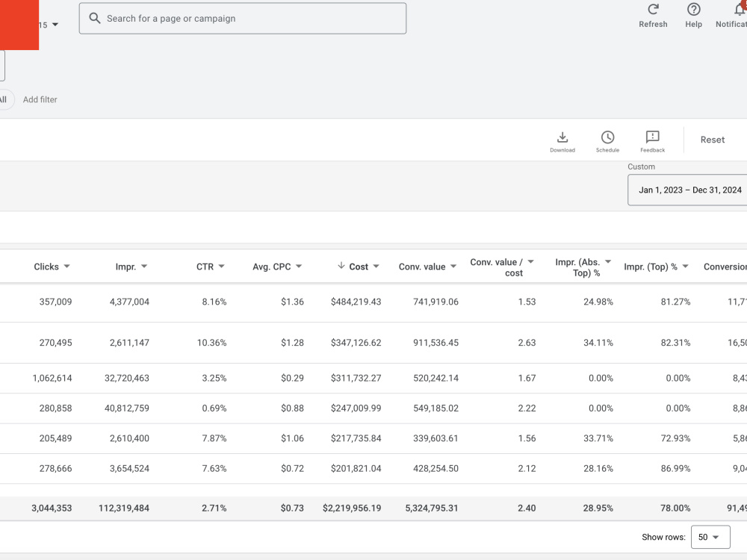Select the clicks cell 278,666
Viewport: 747px width, 560px height.
coord(55,468)
